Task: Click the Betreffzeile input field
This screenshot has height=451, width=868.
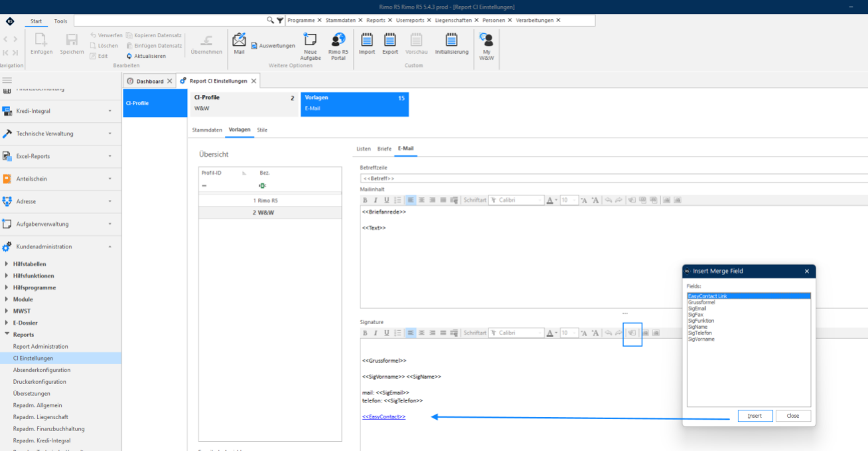Action: (x=614, y=178)
